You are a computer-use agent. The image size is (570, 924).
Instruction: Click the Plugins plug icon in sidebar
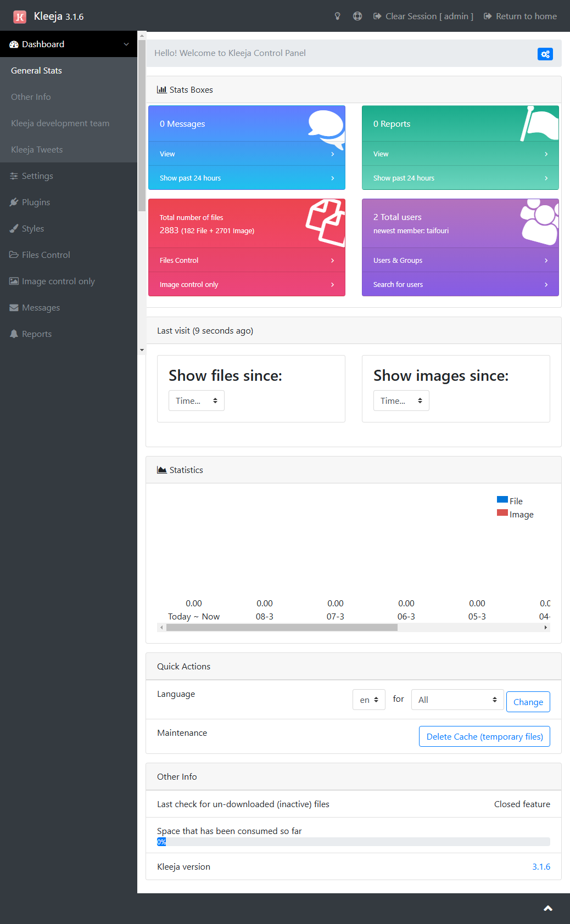click(14, 202)
